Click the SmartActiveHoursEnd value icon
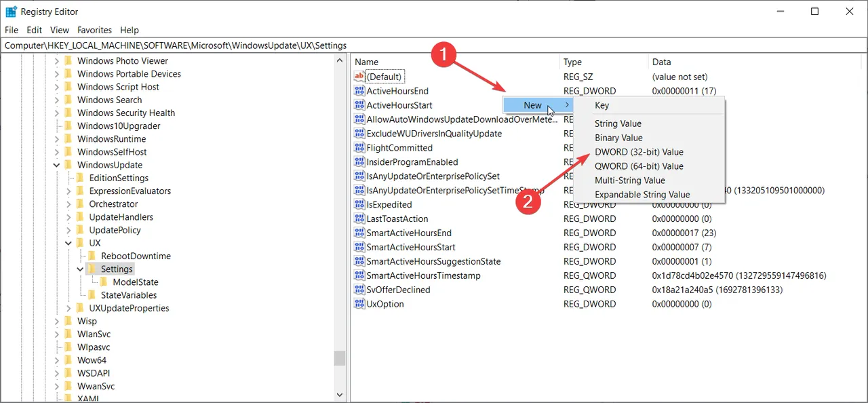 point(359,233)
